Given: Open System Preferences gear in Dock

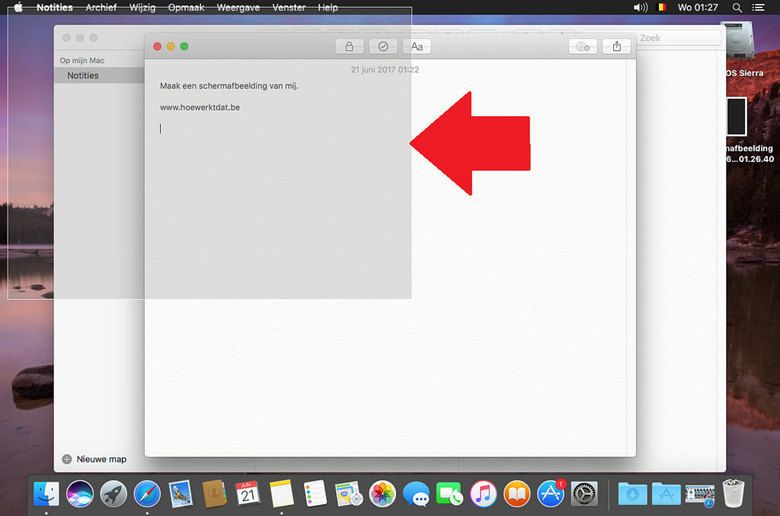Looking at the screenshot, I should (x=584, y=494).
